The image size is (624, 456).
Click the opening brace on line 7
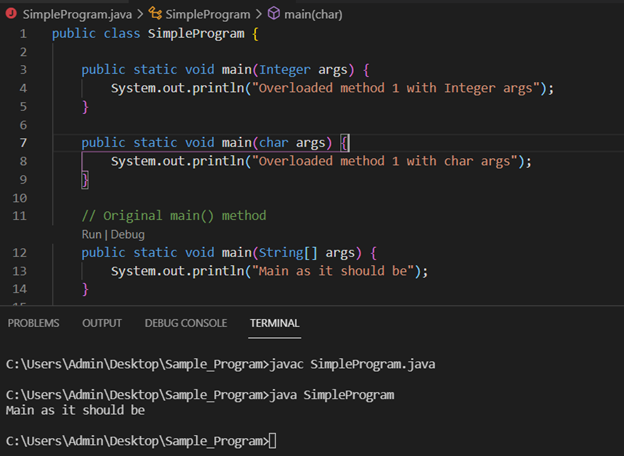[345, 143]
